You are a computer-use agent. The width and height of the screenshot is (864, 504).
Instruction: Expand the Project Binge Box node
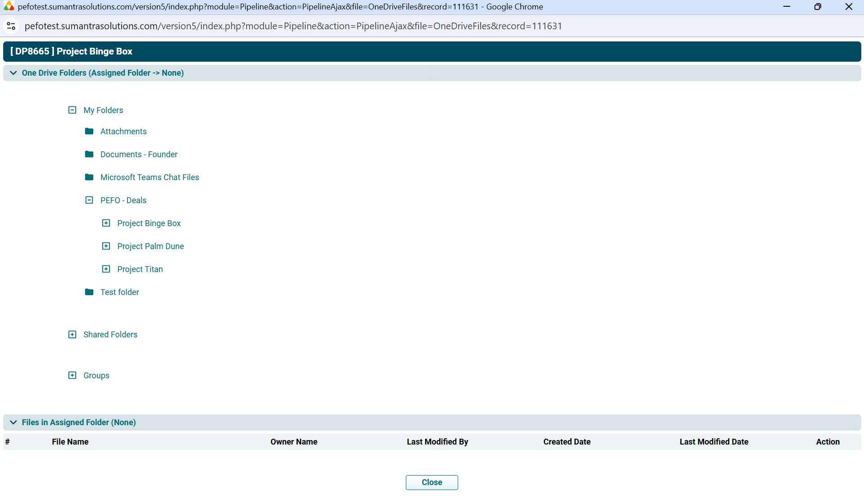tap(106, 223)
